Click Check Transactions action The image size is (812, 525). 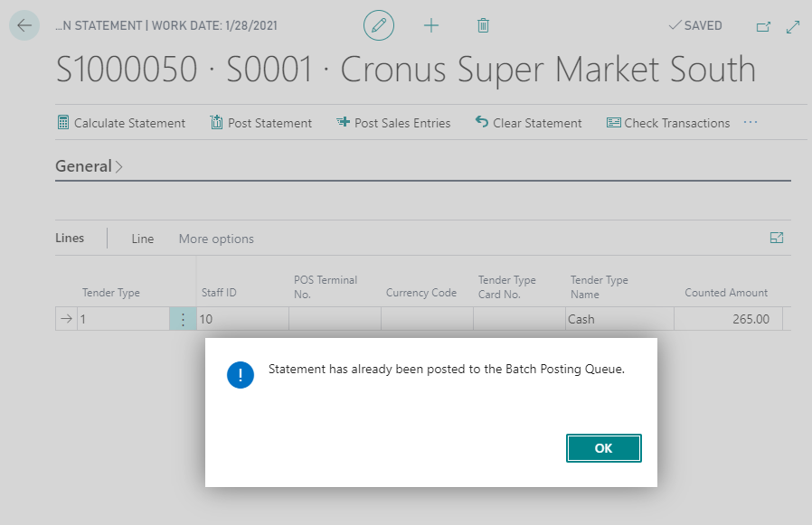tap(668, 123)
